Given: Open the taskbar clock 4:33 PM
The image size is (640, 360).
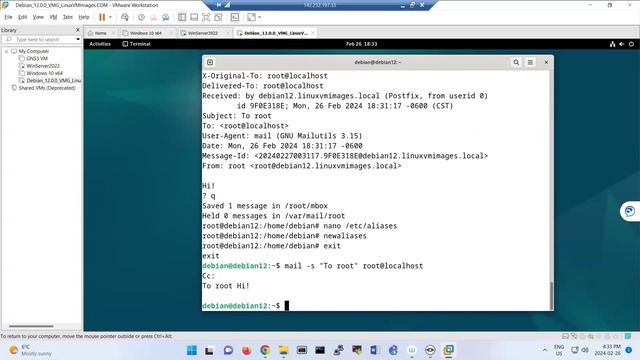Looking at the screenshot, I should tap(608, 350).
